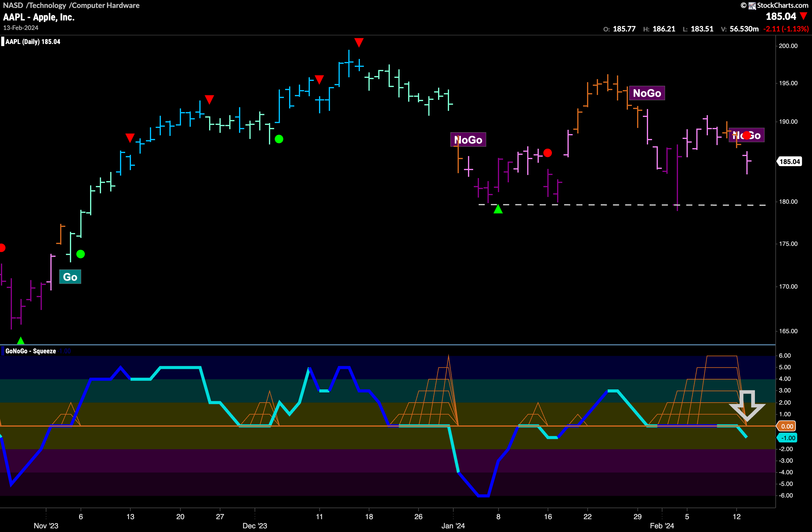The image size is (812, 532).
Task: Click the H: 186.21 high value
Action: [x=659, y=29]
